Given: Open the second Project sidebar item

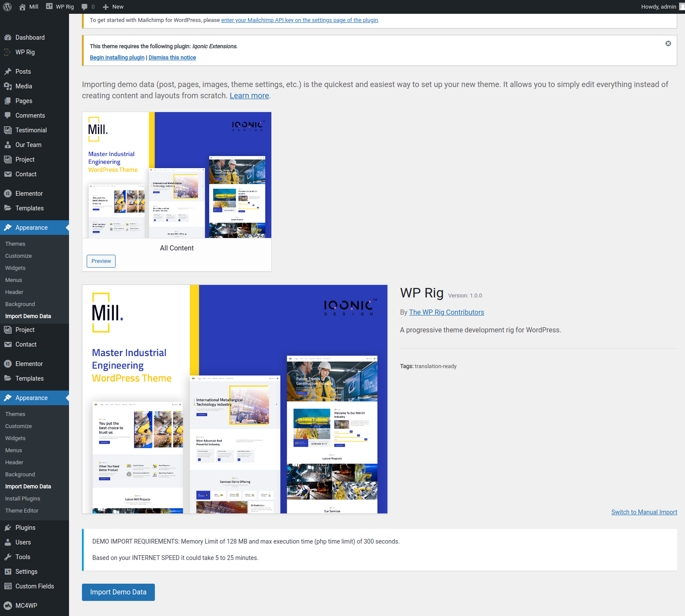Looking at the screenshot, I should coord(35,330).
